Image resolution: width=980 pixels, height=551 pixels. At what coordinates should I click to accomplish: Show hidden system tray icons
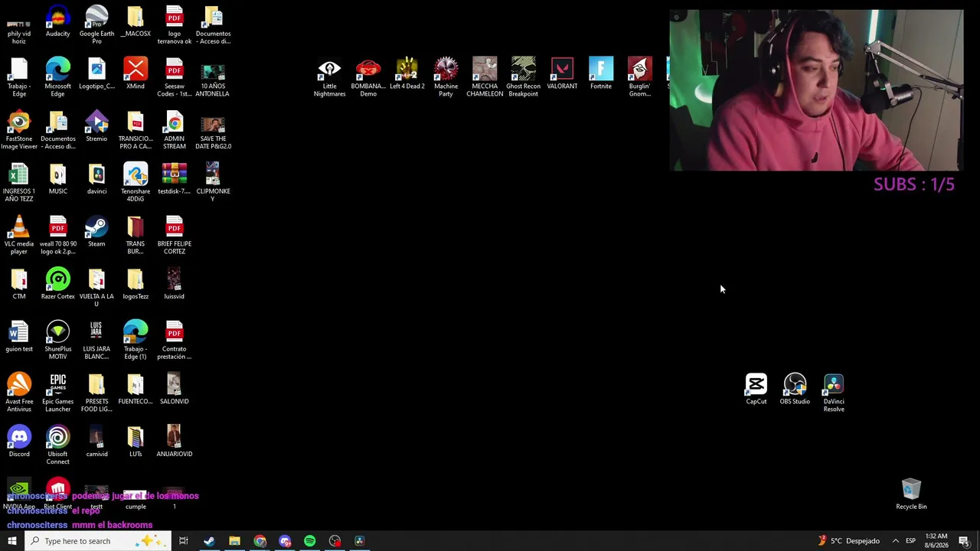coord(895,541)
